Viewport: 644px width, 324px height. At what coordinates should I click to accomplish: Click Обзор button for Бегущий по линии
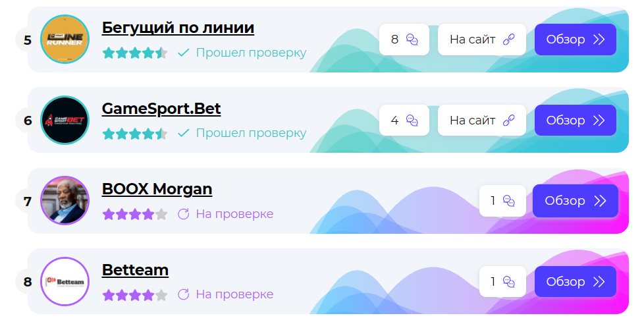pyautogui.click(x=576, y=40)
